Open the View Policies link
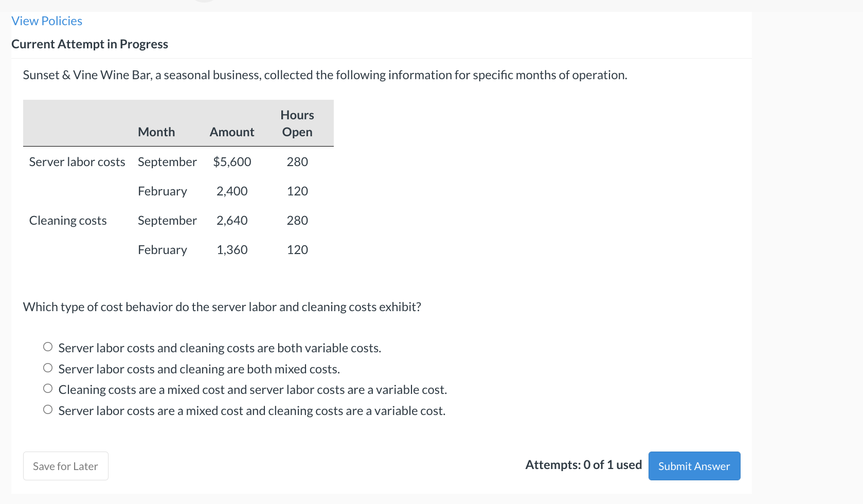Image resolution: width=863 pixels, height=504 pixels. click(x=46, y=21)
